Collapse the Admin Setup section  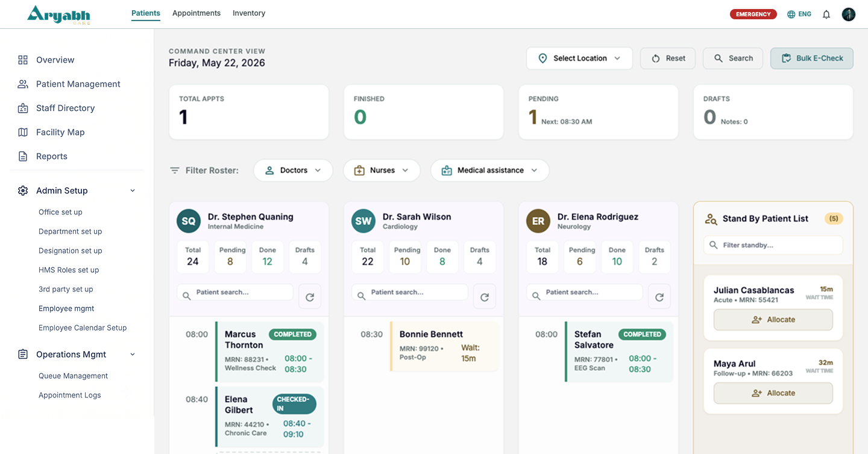coord(133,191)
